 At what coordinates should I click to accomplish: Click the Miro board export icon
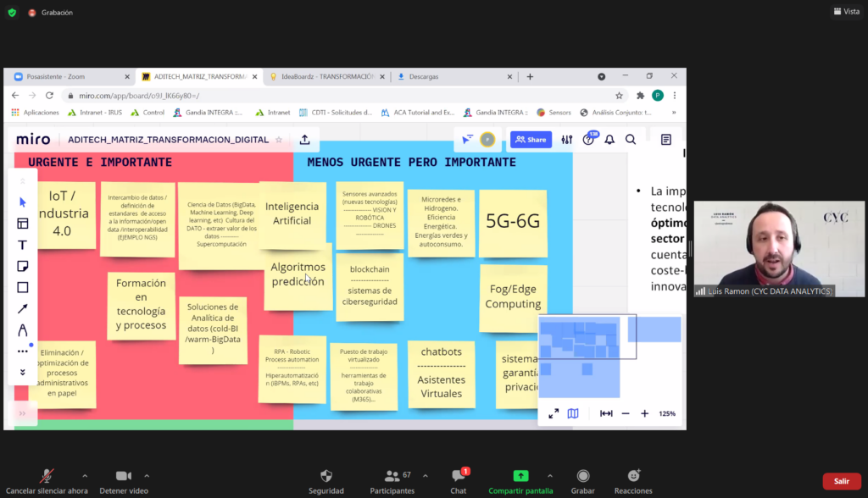(304, 140)
